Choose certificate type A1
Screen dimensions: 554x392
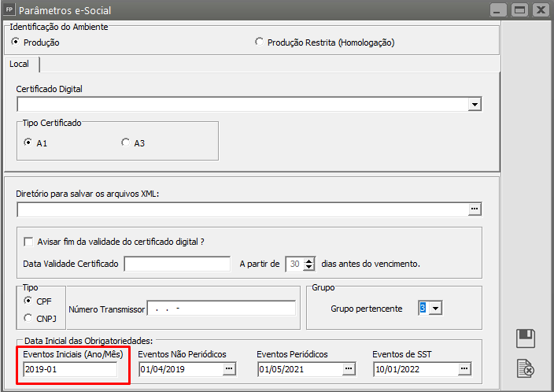click(28, 142)
